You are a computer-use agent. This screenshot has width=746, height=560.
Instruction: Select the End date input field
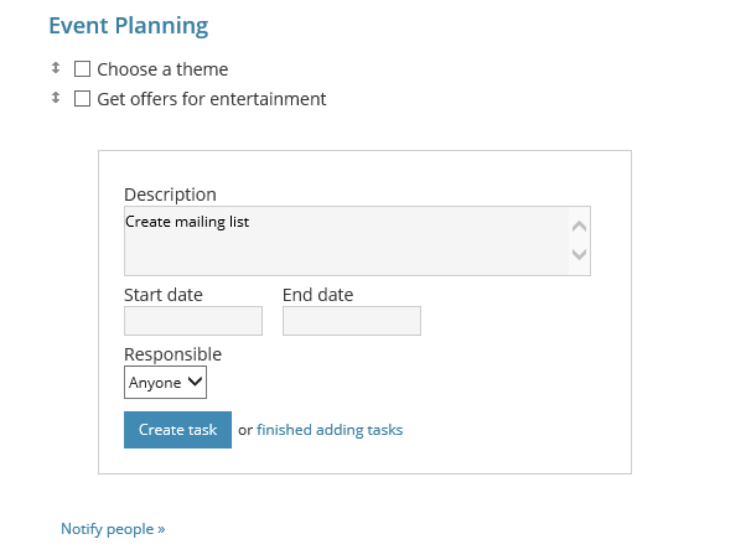(x=352, y=321)
